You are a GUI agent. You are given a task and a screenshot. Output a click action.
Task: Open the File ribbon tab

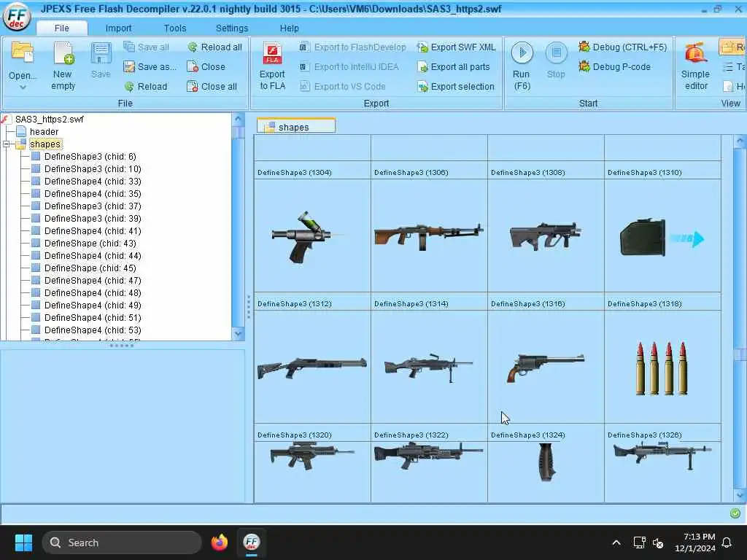[x=61, y=28]
